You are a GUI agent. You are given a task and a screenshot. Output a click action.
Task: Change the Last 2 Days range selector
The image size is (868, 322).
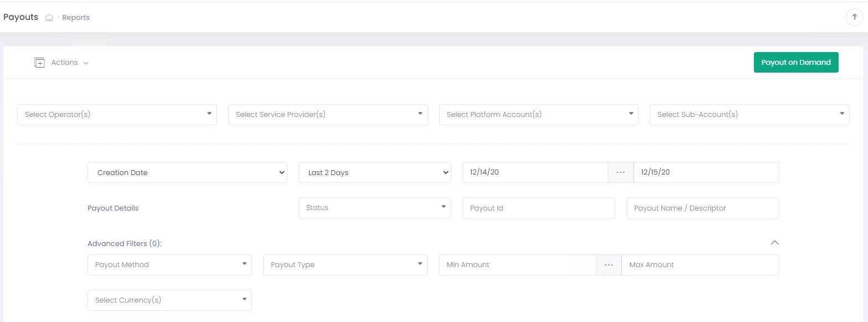tap(374, 172)
